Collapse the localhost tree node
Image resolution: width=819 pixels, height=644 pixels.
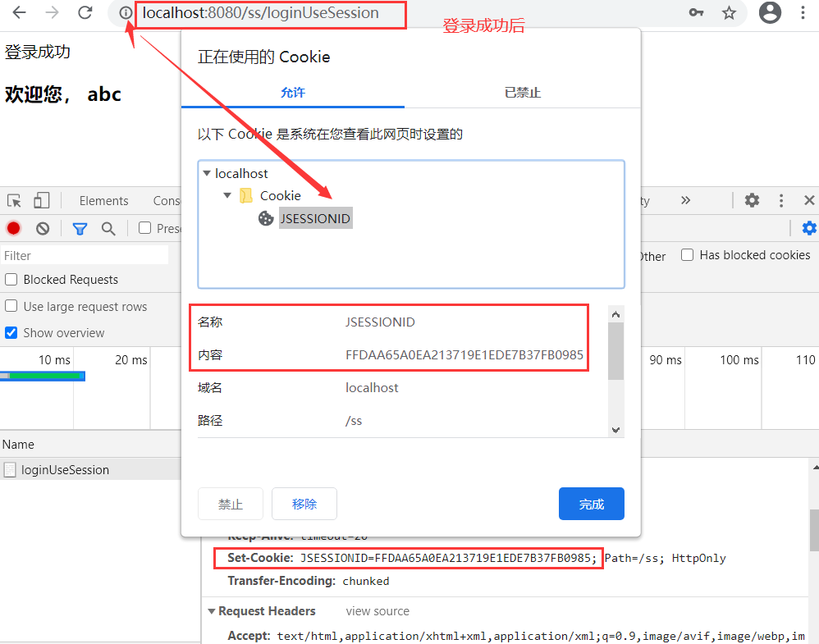tap(206, 173)
